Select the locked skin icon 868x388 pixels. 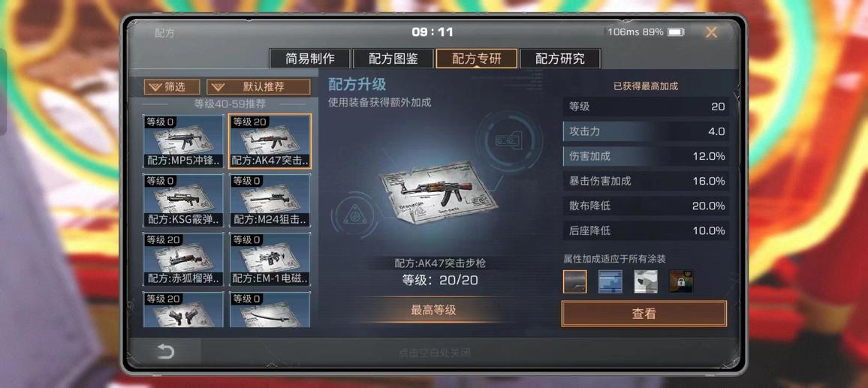point(681,281)
